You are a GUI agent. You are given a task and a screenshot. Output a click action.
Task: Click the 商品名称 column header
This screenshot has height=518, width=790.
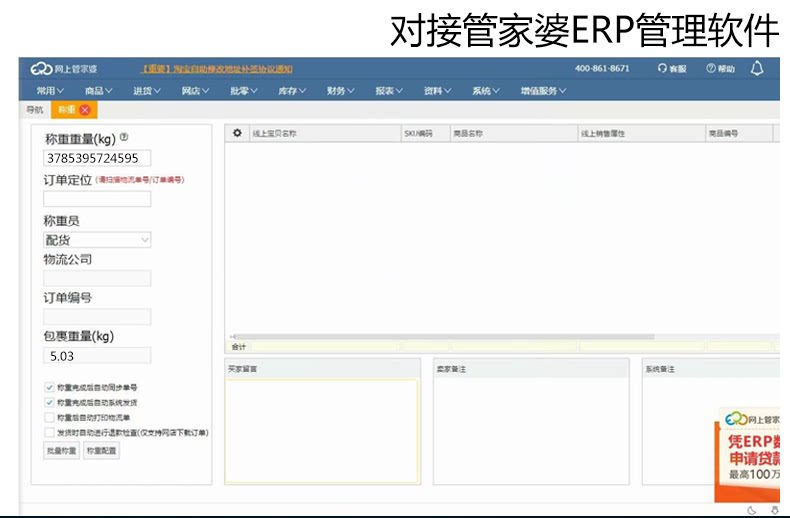click(x=514, y=134)
